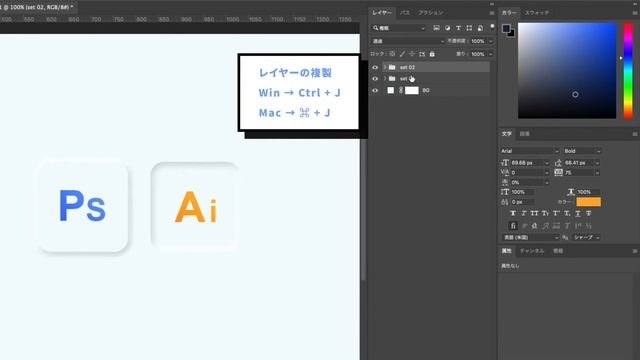Open the Character panel flyout menu
The image size is (640, 360).
click(635, 134)
